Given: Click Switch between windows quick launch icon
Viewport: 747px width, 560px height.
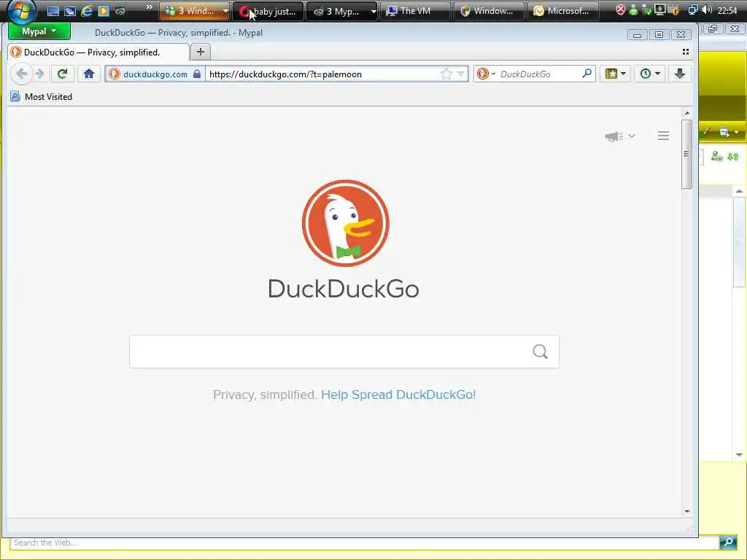Looking at the screenshot, I should tap(70, 11).
